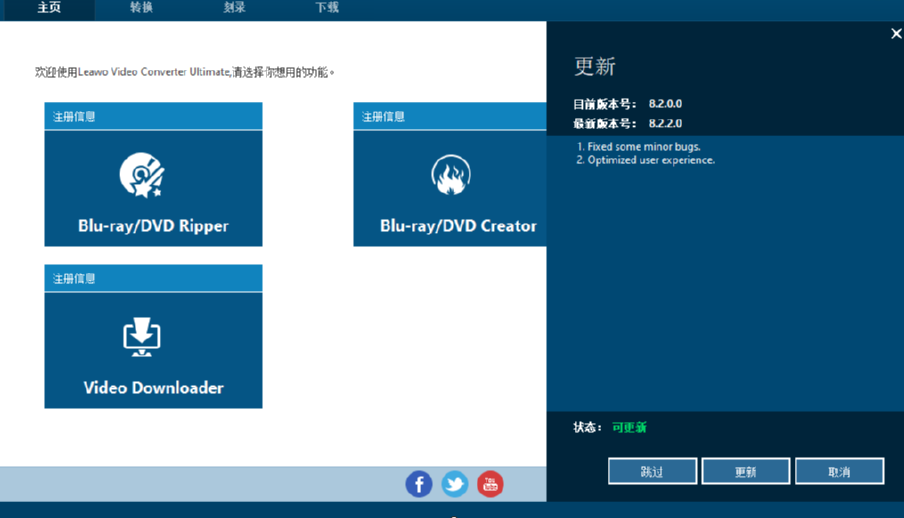The height and width of the screenshot is (518, 904).
Task: Close the update panel with X
Action: click(x=896, y=34)
